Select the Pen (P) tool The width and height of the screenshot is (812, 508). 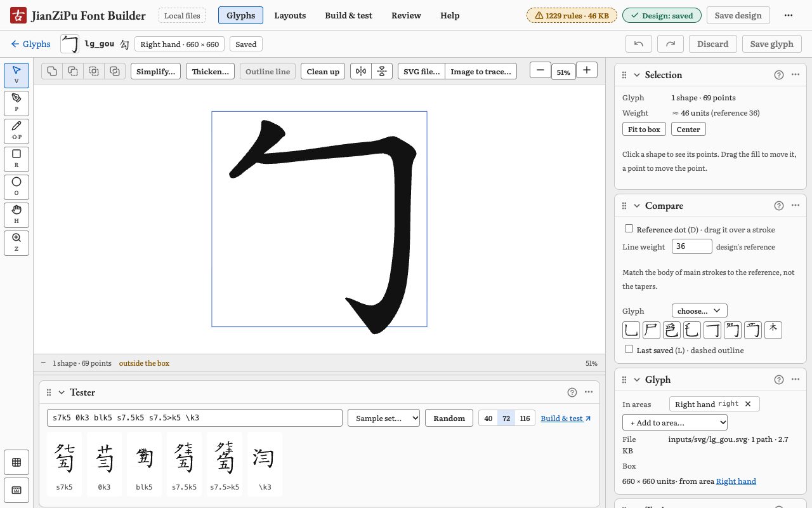[16, 104]
